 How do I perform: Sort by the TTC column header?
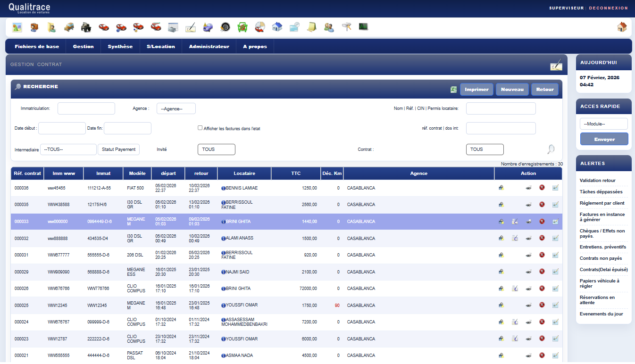(x=296, y=174)
